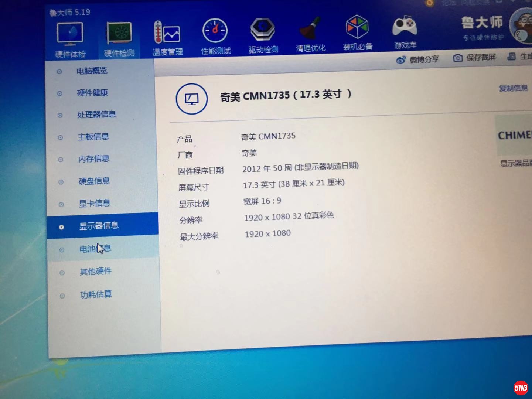Click the CHIMEI brand logo
The image size is (532, 399).
pos(514,135)
